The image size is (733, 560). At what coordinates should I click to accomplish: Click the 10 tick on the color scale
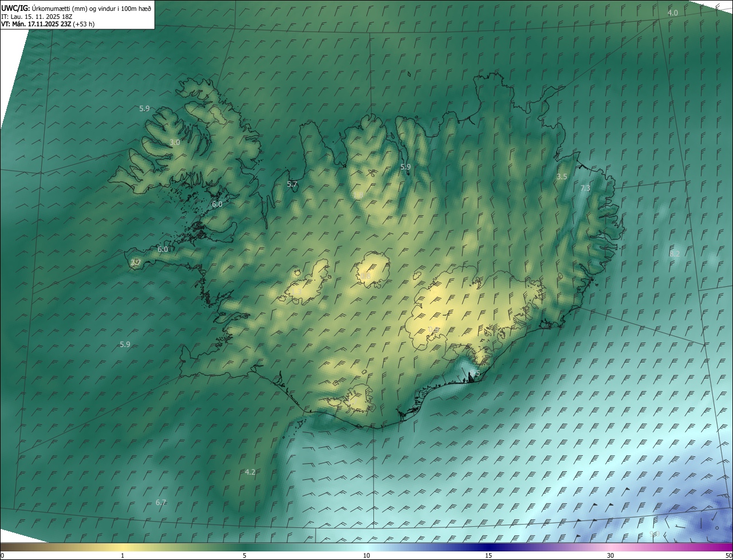(366, 555)
